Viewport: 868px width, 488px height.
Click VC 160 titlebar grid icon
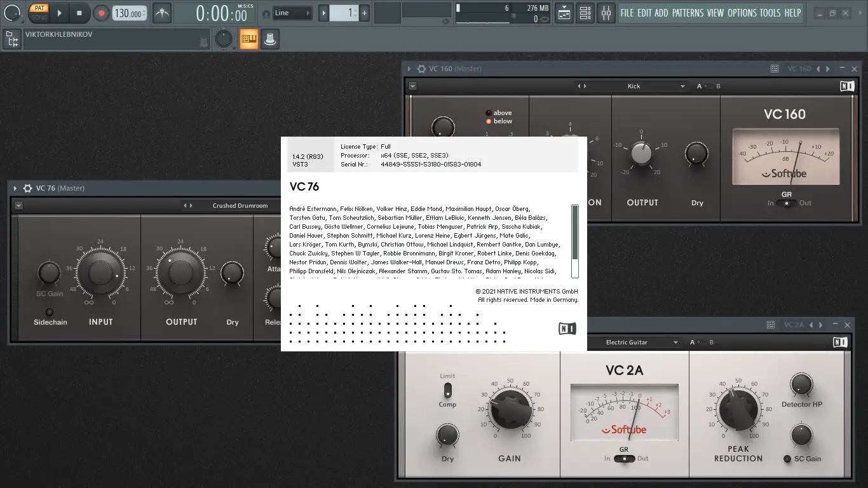(775, 69)
